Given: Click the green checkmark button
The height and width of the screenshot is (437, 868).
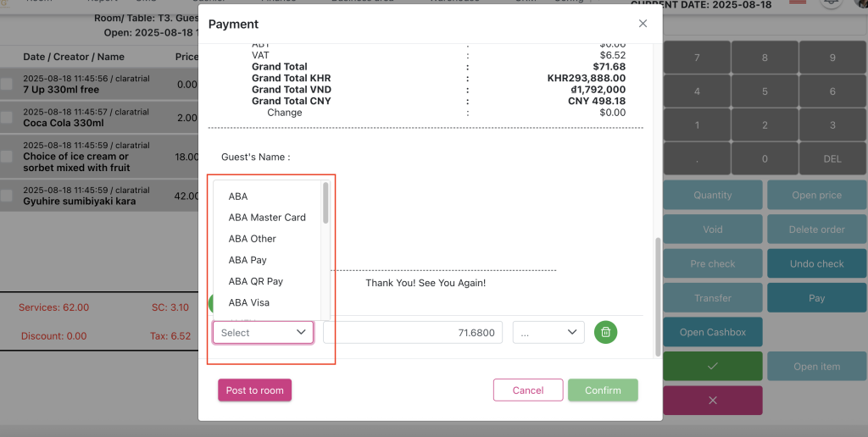Looking at the screenshot, I should click(713, 366).
